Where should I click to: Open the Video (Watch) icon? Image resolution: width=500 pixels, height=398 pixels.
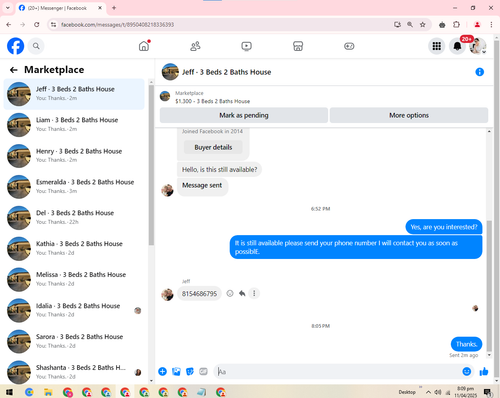click(247, 46)
